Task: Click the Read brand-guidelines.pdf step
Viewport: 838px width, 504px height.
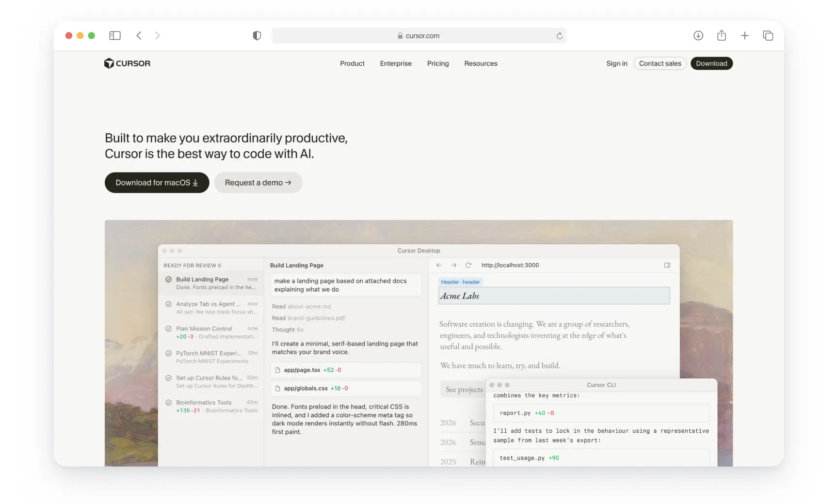Action: [x=308, y=318]
